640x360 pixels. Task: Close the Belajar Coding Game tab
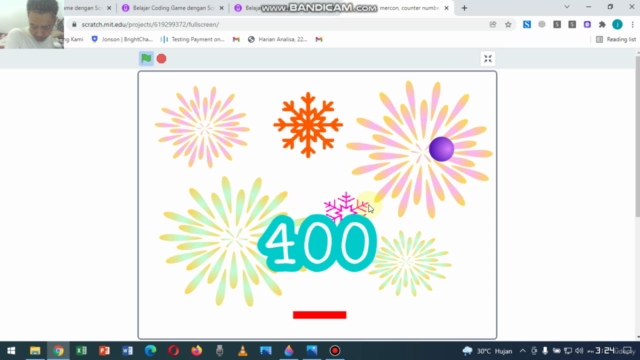click(222, 8)
